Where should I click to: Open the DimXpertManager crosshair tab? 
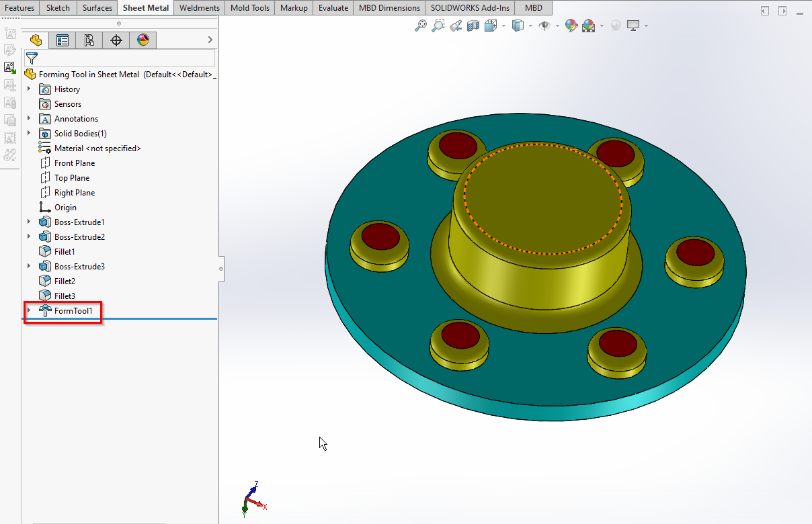(116, 40)
